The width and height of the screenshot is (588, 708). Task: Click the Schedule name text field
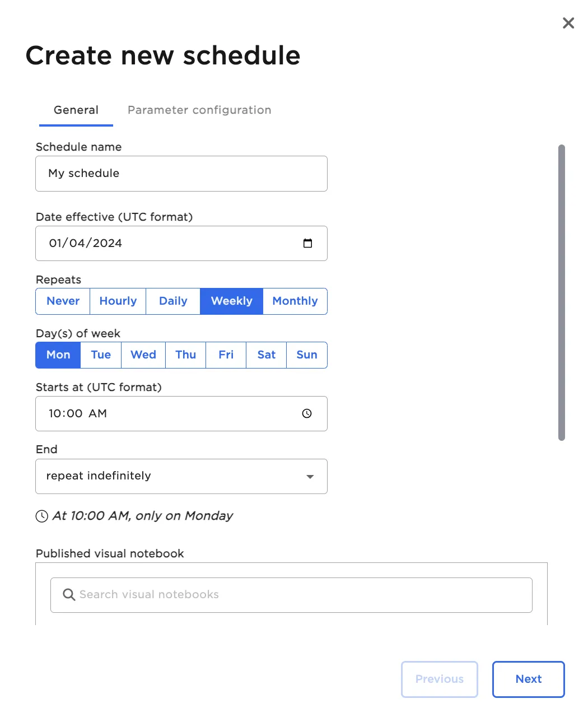click(x=181, y=174)
